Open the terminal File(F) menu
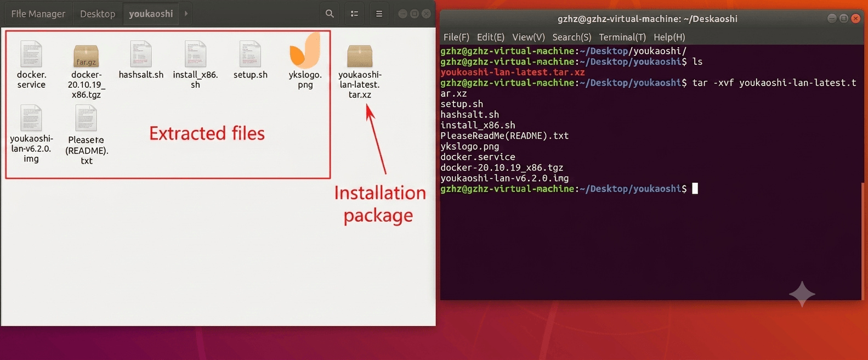 pyautogui.click(x=456, y=37)
